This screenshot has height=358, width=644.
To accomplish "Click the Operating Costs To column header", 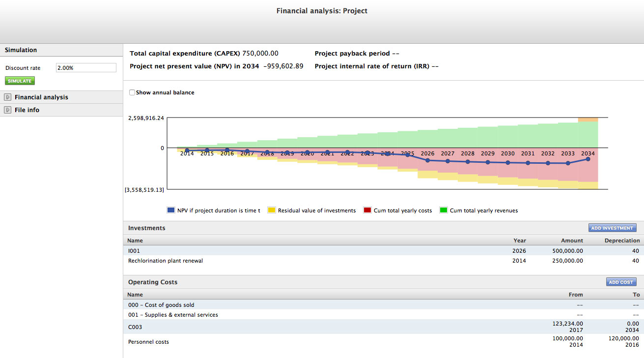I will [x=637, y=295].
